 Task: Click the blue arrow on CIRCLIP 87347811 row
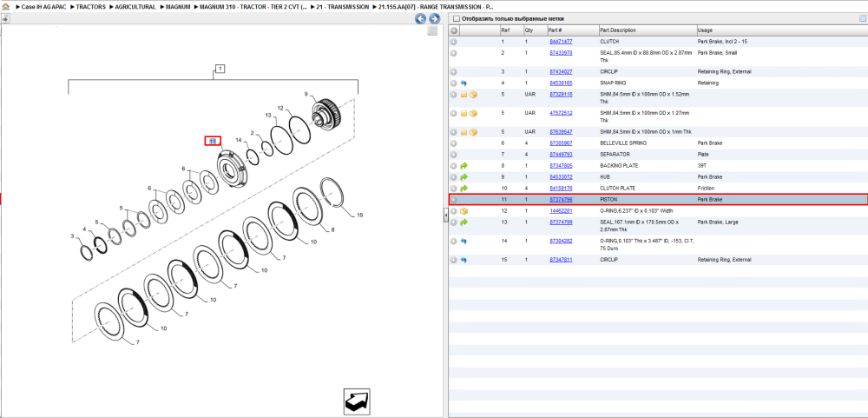pyautogui.click(x=464, y=260)
